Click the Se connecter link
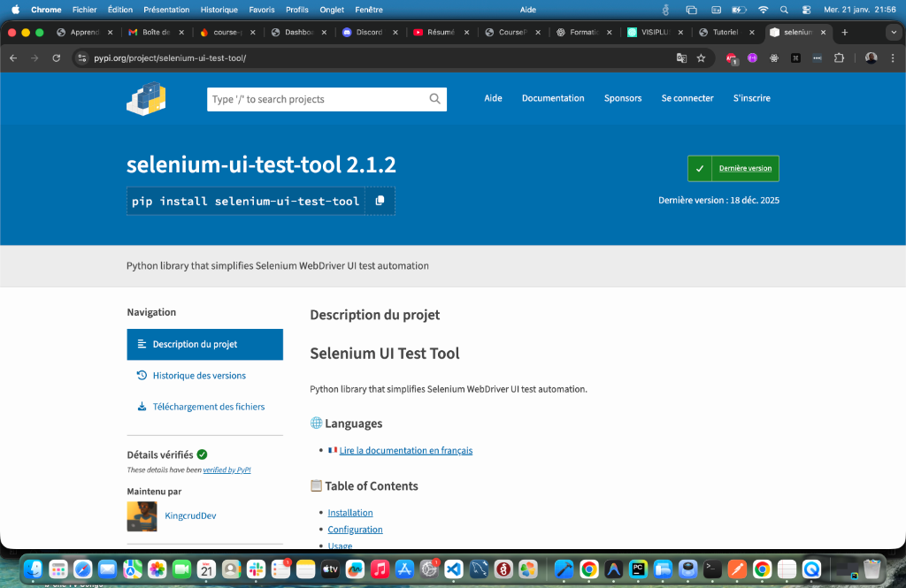Screen dimensions: 906x588 [x=687, y=98]
